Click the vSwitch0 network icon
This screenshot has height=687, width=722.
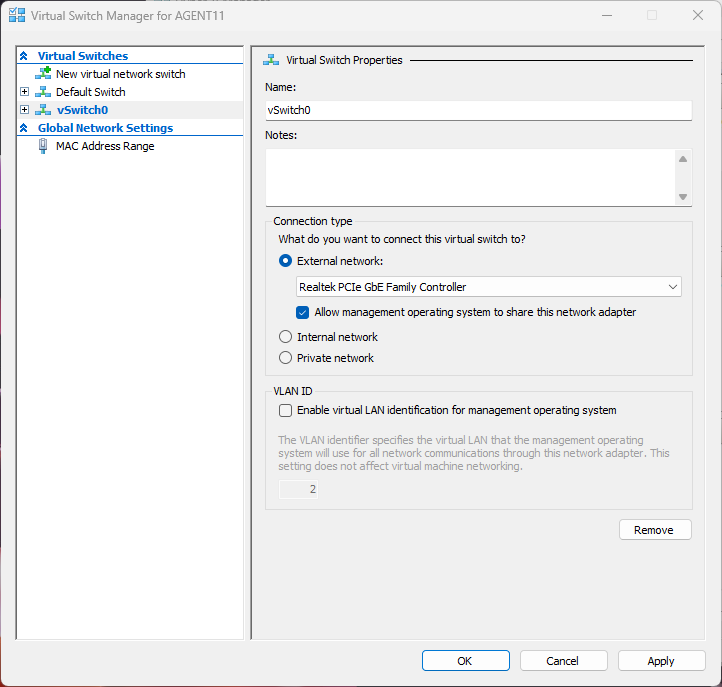point(43,110)
